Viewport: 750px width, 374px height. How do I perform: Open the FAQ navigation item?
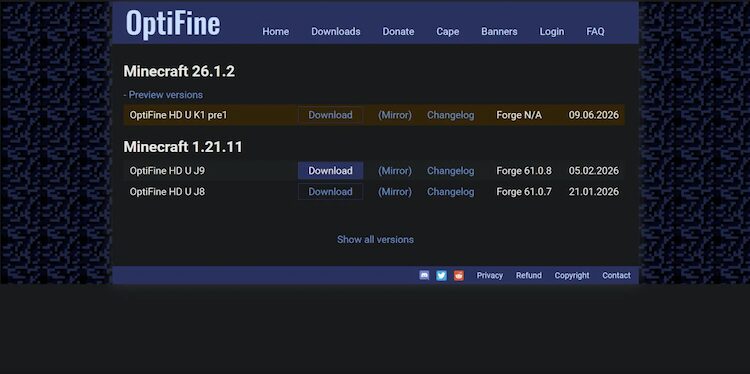pos(595,32)
